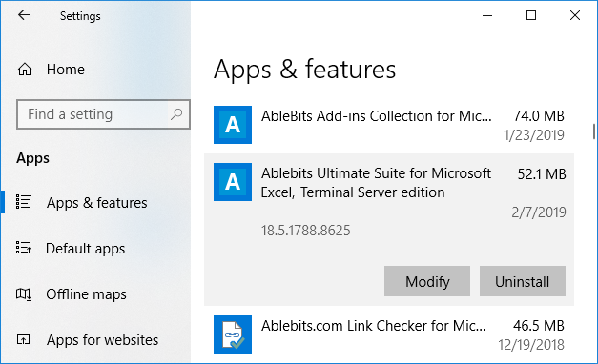598x364 pixels.
Task: Click the Offline maps map icon
Action: [23, 294]
